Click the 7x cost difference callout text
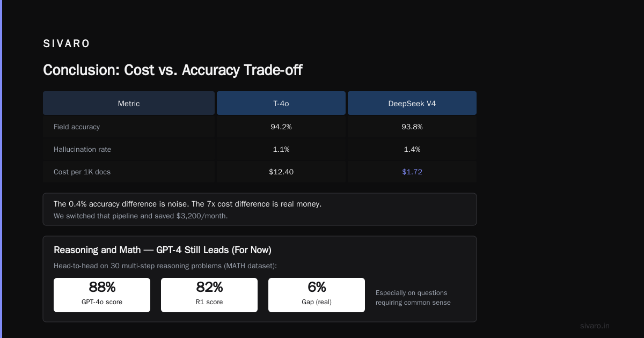The height and width of the screenshot is (338, 644). click(188, 204)
